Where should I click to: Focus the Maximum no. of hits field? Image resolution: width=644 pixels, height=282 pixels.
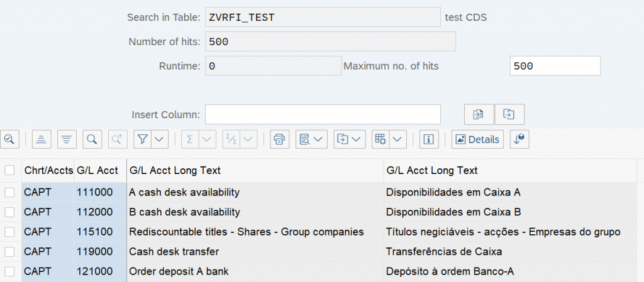tap(555, 66)
